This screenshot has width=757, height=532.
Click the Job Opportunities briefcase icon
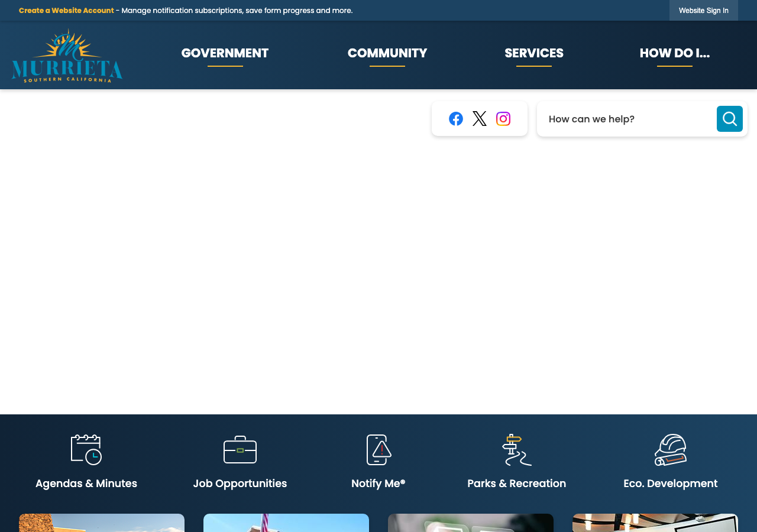coord(240,450)
